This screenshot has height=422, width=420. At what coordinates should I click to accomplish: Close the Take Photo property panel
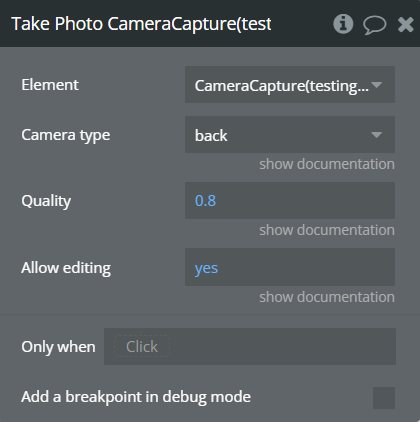(x=406, y=25)
